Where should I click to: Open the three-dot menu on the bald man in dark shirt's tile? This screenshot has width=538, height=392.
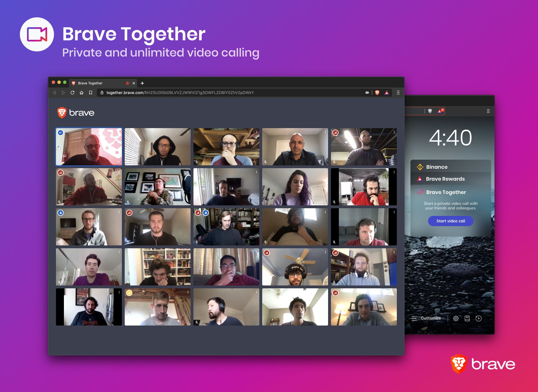[325, 132]
